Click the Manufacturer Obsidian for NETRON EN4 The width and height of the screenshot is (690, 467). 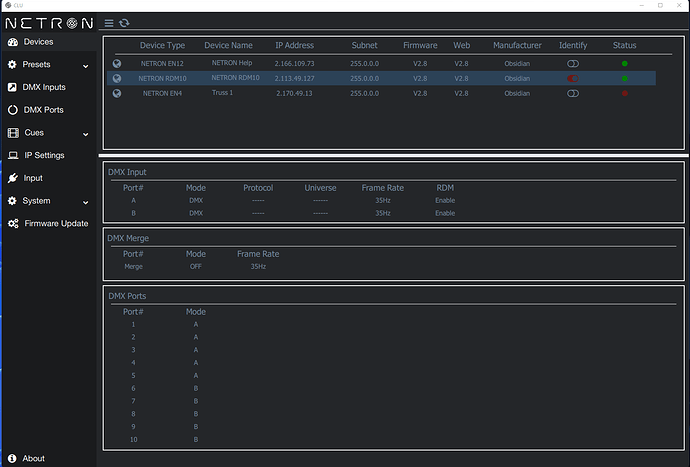coord(517,93)
